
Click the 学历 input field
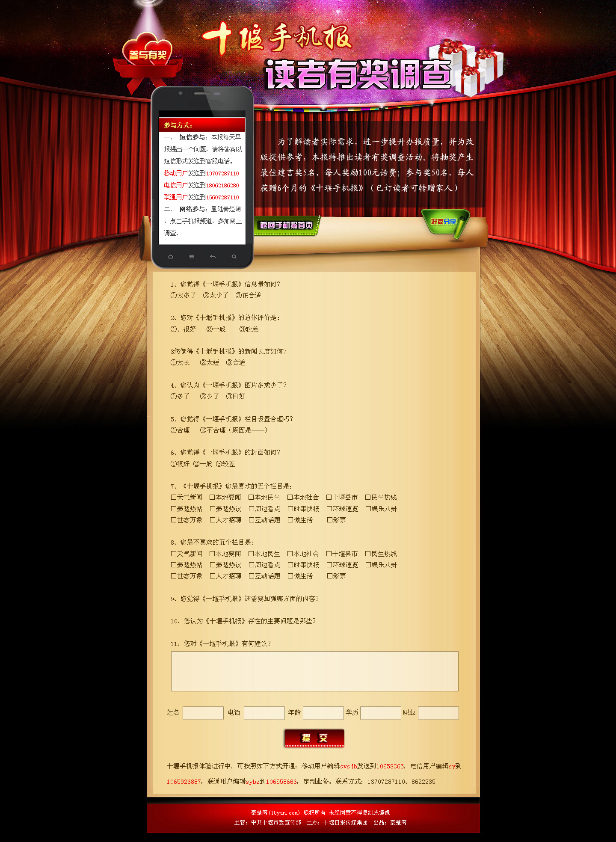(x=381, y=713)
